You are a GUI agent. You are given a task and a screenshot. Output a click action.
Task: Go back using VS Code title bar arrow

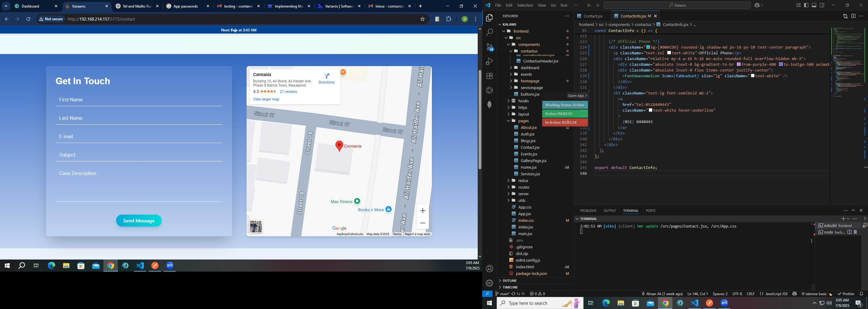tap(589, 5)
